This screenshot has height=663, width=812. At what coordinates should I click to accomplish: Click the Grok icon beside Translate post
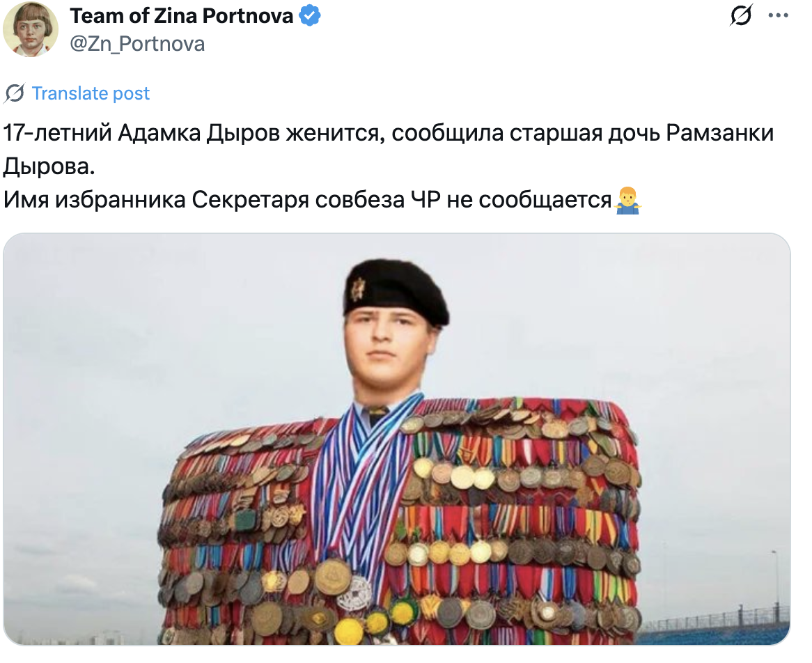(x=15, y=94)
